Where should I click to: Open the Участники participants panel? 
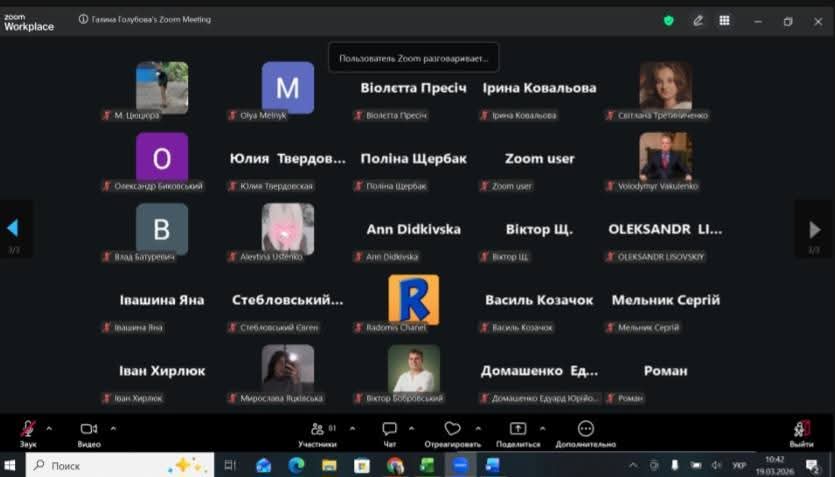(x=317, y=430)
